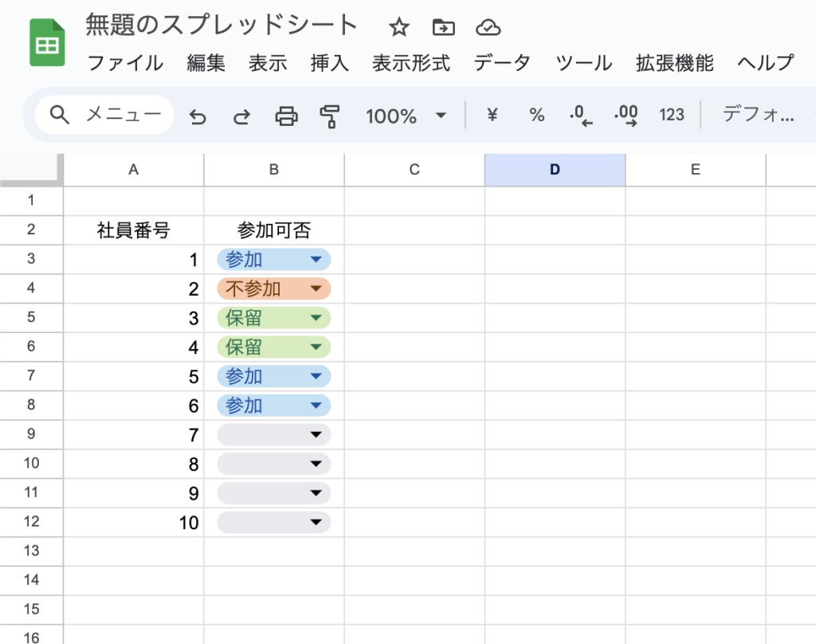Select cell with employee number 8
816x644 pixels.
[134, 463]
